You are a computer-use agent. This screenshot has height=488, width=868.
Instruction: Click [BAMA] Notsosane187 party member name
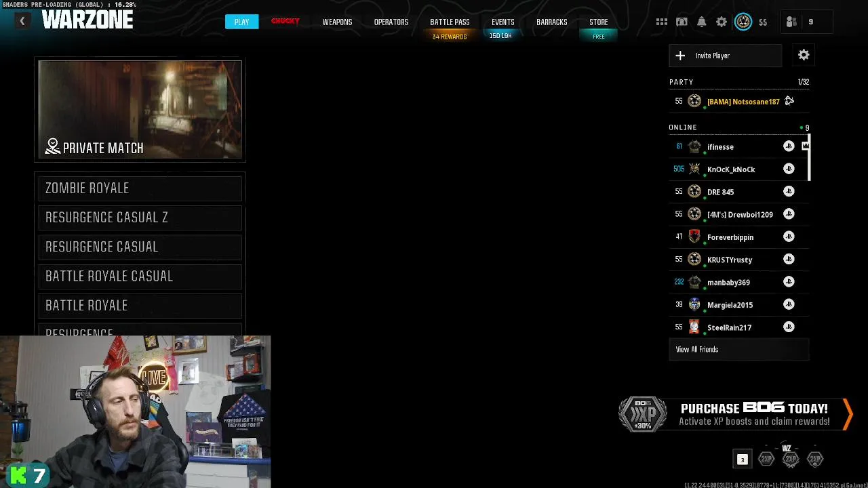tap(743, 102)
